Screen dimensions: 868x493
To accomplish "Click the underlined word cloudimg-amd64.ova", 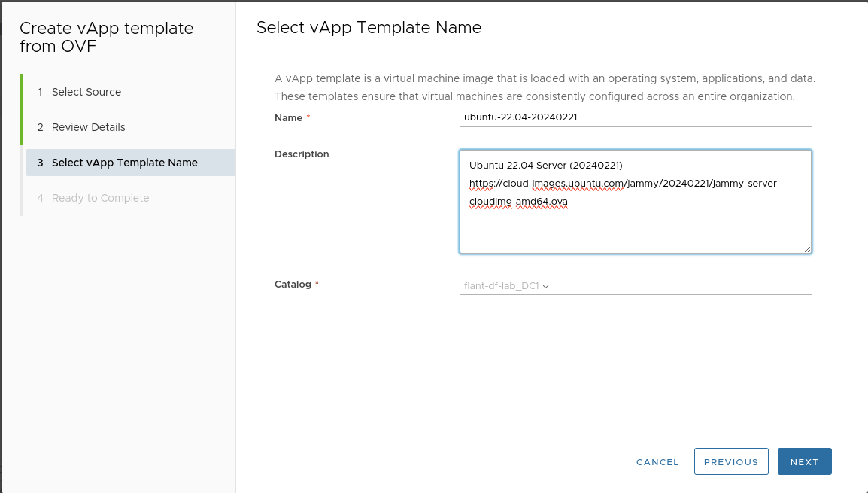I will 518,201.
